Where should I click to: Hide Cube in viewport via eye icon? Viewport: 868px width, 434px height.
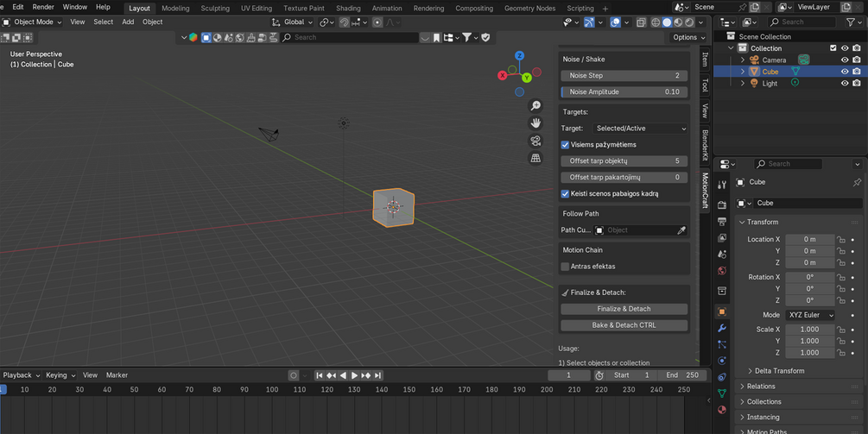pos(845,72)
